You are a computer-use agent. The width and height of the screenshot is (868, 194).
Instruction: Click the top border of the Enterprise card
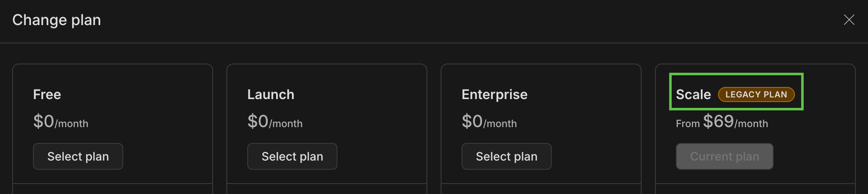point(541,64)
